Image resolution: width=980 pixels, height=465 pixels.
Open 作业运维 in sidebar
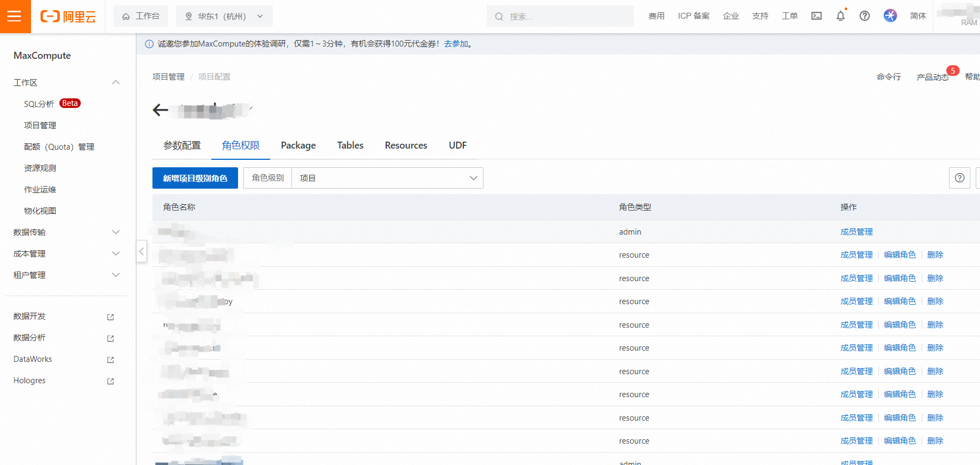(x=40, y=189)
